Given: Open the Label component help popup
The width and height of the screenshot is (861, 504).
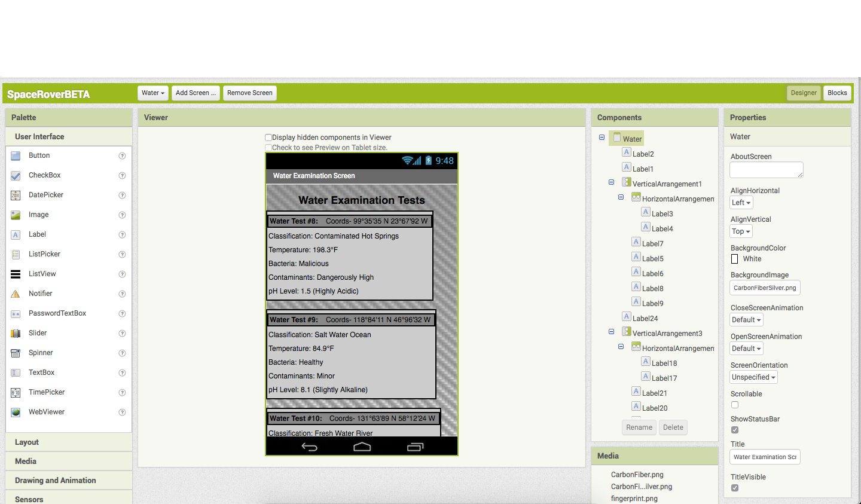Looking at the screenshot, I should (122, 234).
